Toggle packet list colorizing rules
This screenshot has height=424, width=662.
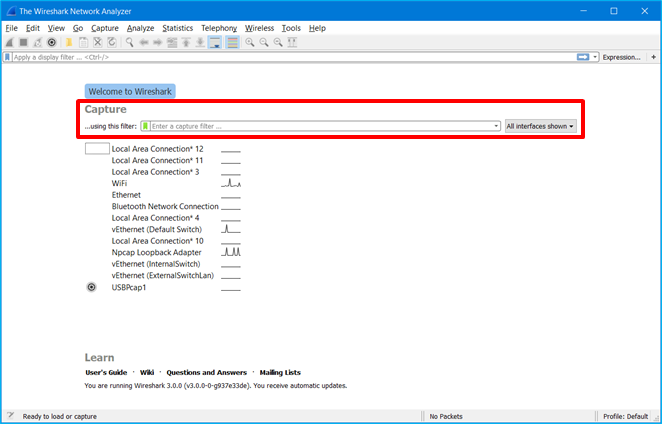[232, 42]
